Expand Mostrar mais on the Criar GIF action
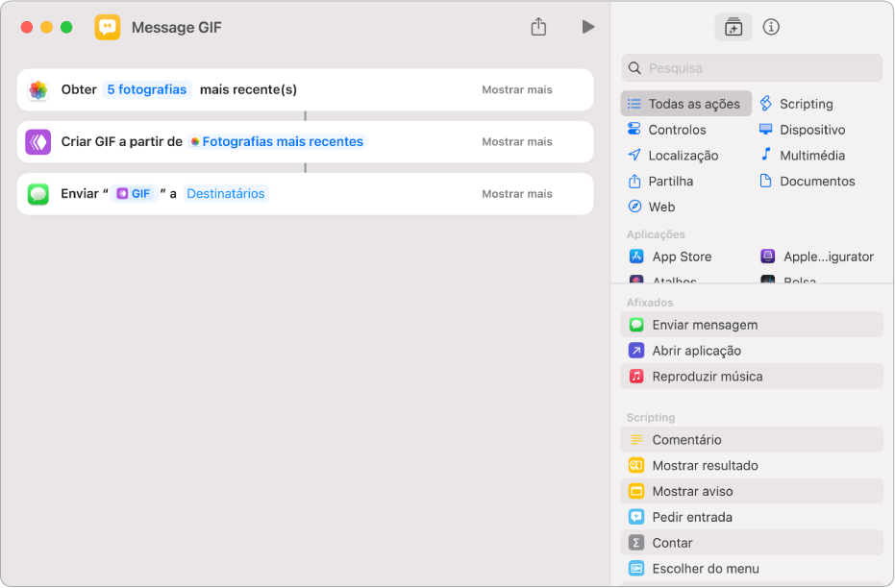Image resolution: width=895 pixels, height=588 pixels. [x=517, y=141]
